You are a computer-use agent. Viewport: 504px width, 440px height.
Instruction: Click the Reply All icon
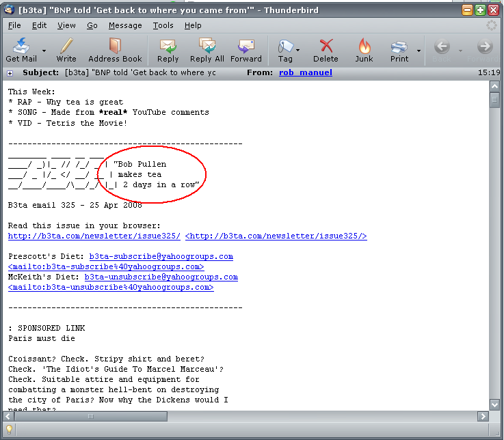tap(207, 46)
